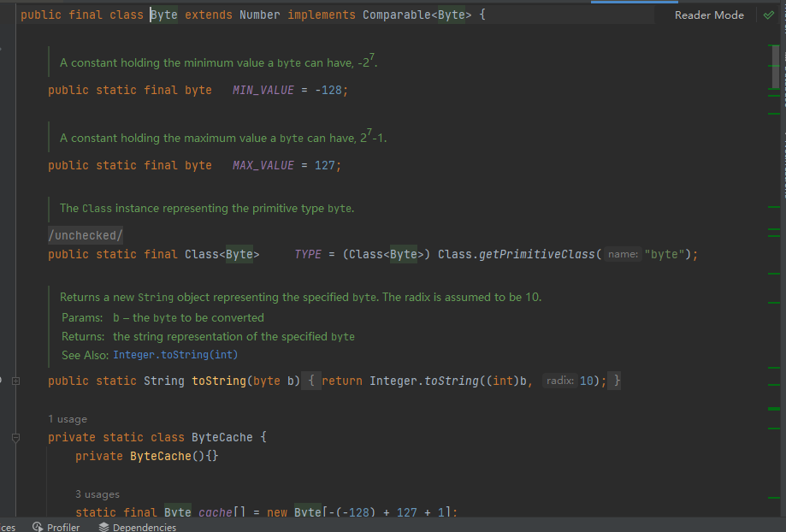Screen dimensions: 786x532
Task: Click the "byte" string literal
Action: (665, 254)
